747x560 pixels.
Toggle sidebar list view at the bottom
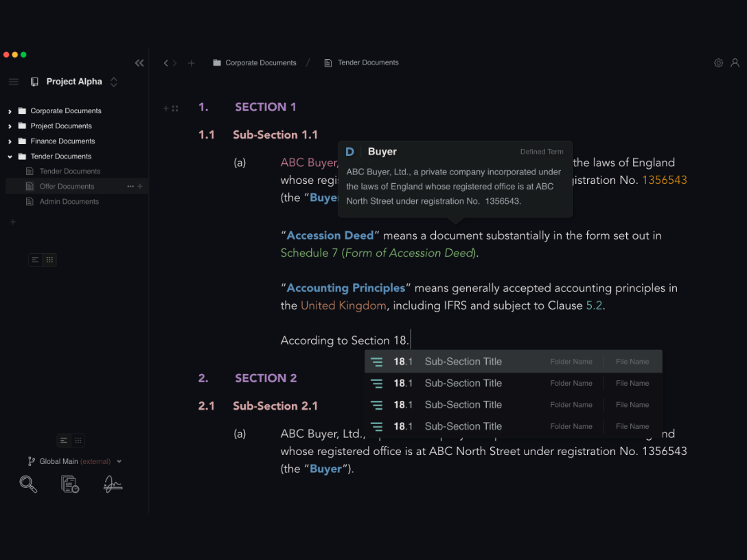click(63, 440)
